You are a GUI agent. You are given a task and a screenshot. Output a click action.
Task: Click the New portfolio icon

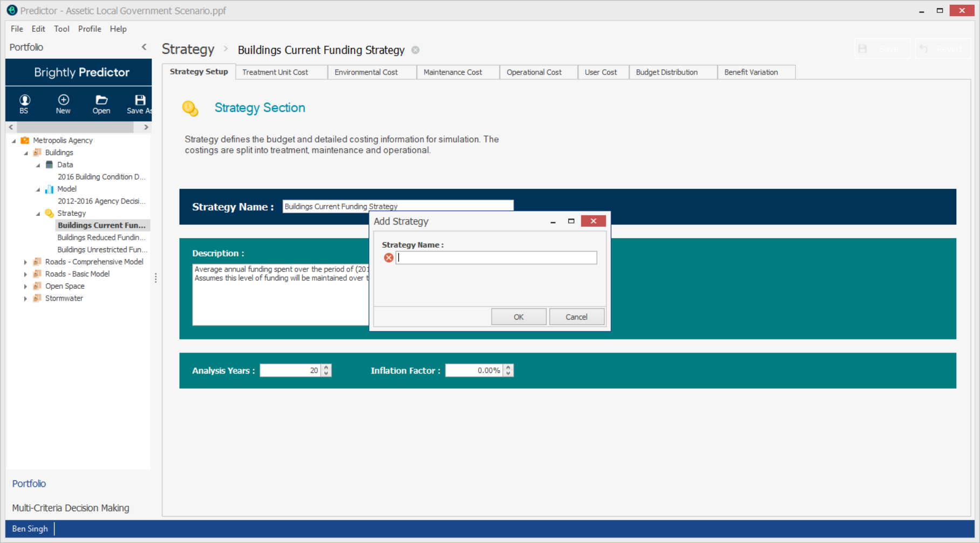[63, 100]
